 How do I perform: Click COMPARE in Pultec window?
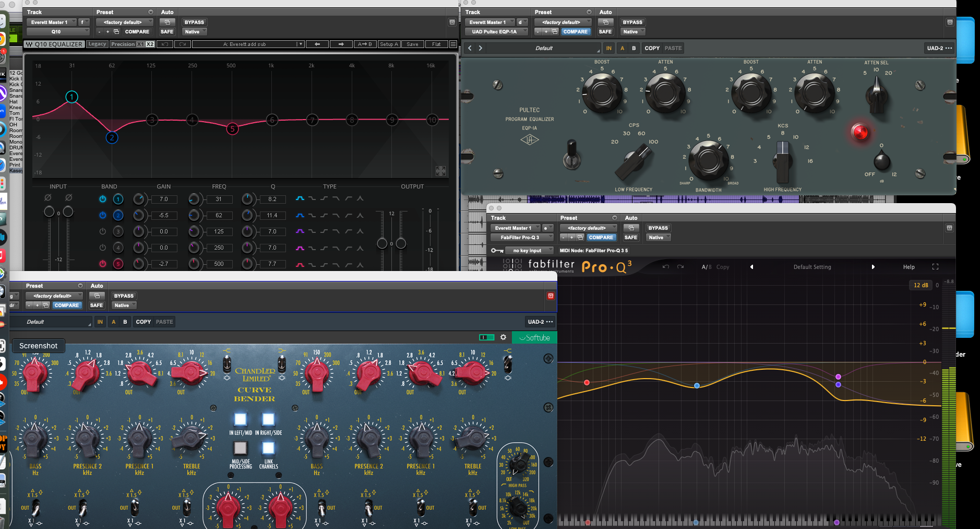[x=576, y=32]
